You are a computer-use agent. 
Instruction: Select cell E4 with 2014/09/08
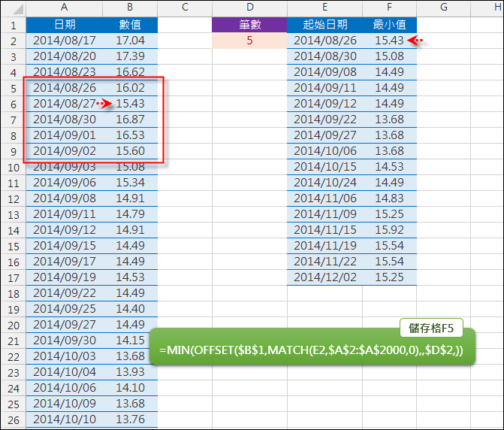click(324, 72)
